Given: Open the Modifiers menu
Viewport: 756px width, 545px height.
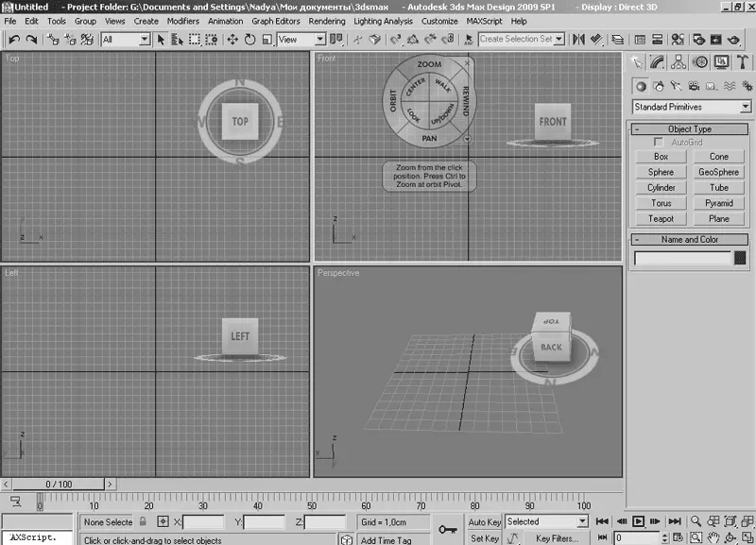Looking at the screenshot, I should coord(182,21).
